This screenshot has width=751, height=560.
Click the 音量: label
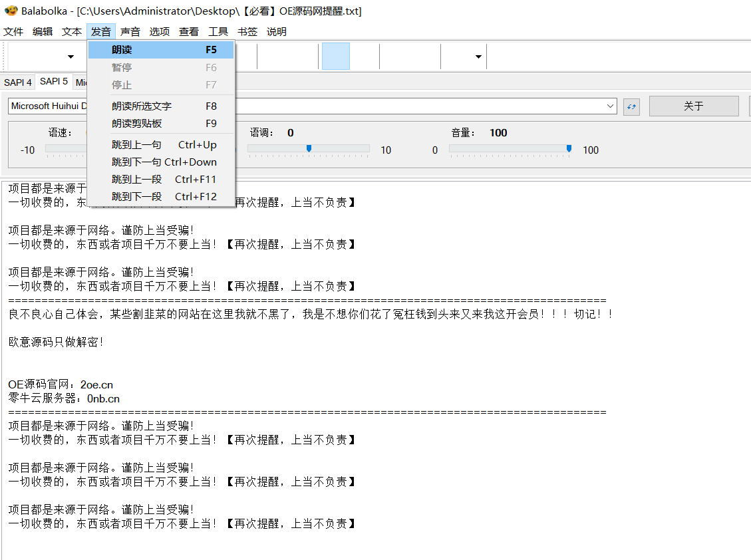(x=463, y=133)
